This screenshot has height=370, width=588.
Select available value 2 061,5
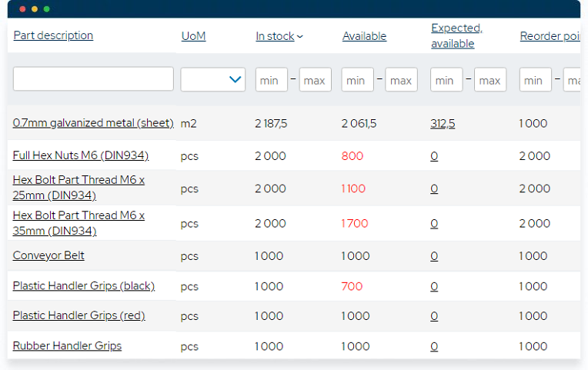point(359,123)
